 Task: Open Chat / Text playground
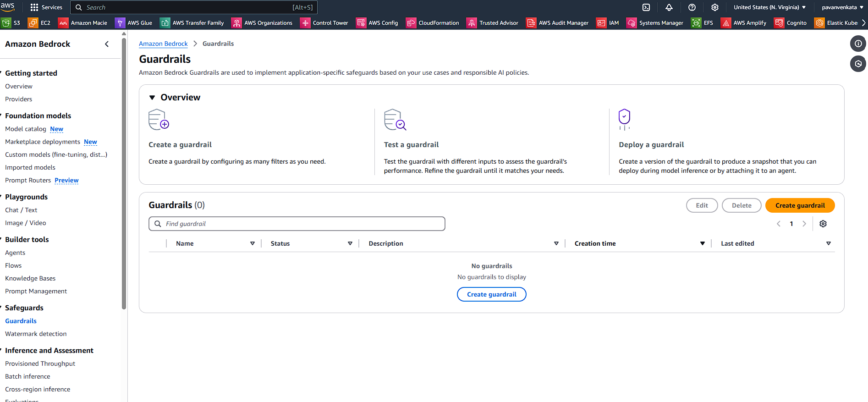pos(21,210)
